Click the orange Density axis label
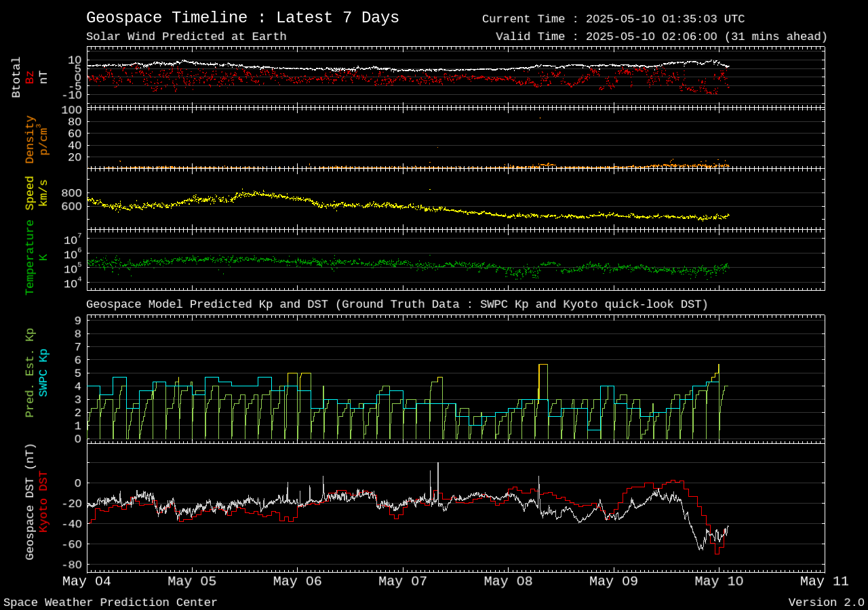 [30, 139]
